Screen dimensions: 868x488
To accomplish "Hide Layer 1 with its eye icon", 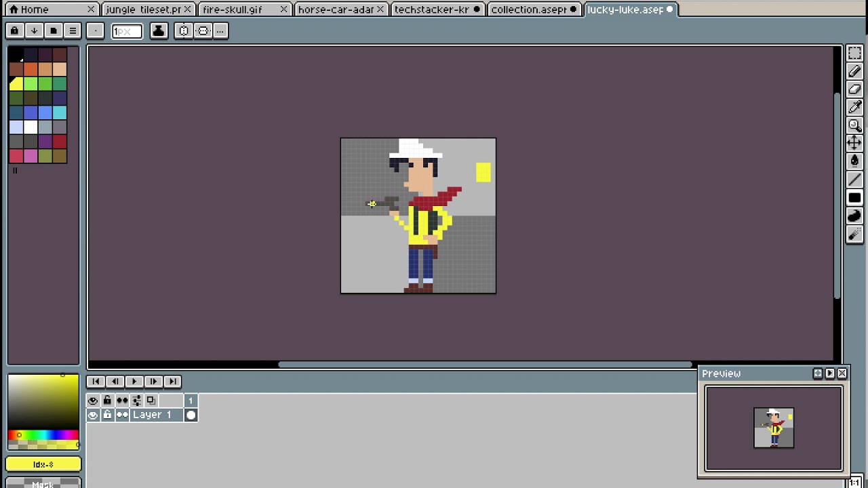I will coord(93,415).
